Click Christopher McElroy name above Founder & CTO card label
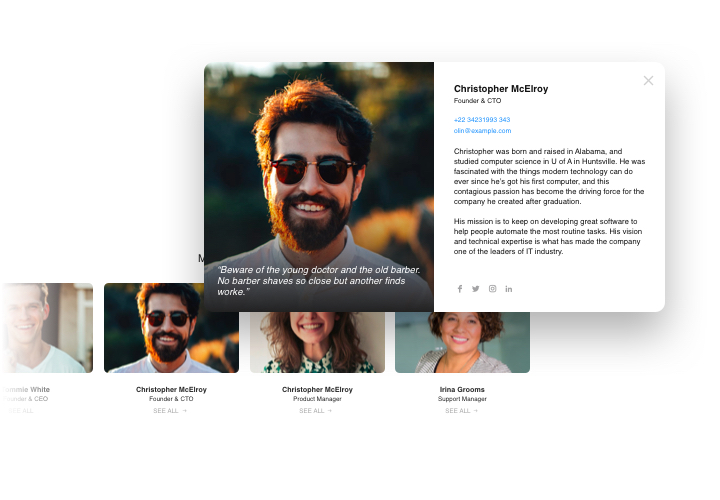This screenshot has height=500, width=720. pos(171,389)
